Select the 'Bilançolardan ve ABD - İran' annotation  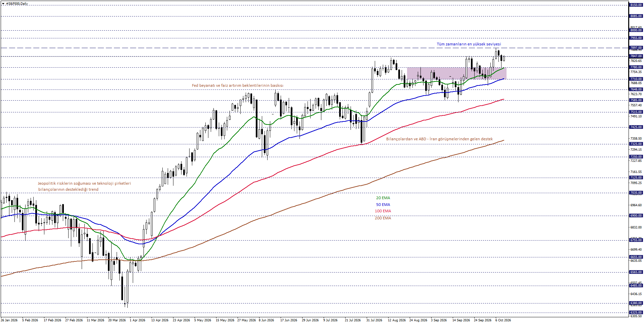click(x=439, y=139)
